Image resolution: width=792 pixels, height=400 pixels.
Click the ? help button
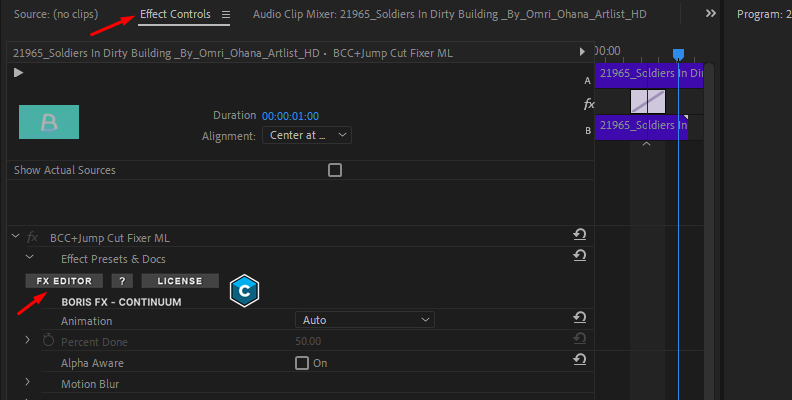point(122,281)
